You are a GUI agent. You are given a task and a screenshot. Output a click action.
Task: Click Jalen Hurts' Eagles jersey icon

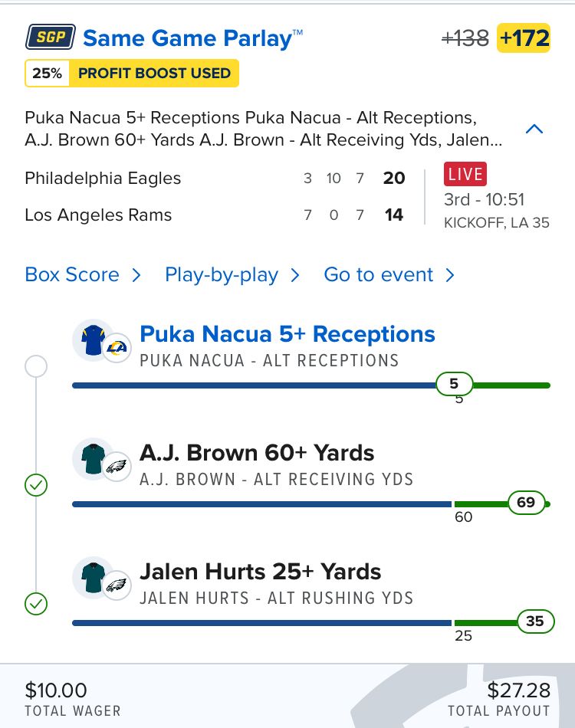(x=93, y=578)
